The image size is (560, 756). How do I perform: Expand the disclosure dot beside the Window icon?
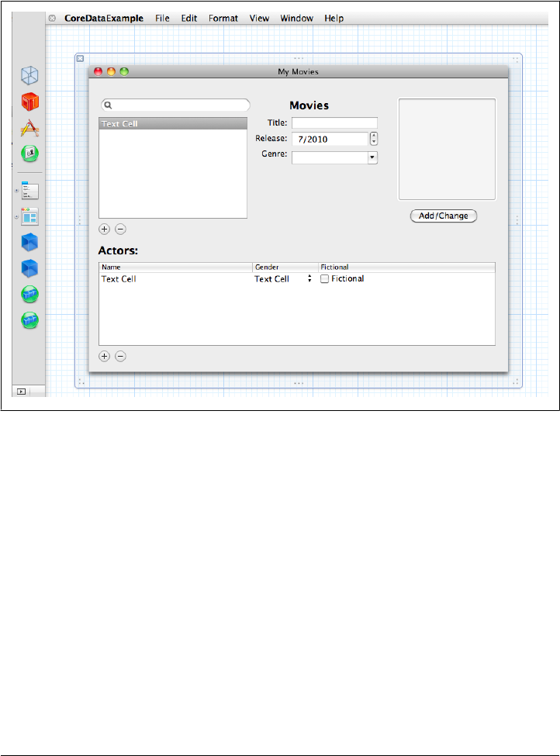point(16,217)
